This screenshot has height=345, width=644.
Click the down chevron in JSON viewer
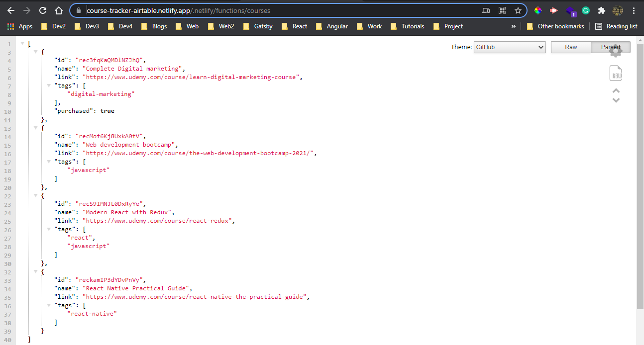point(616,100)
